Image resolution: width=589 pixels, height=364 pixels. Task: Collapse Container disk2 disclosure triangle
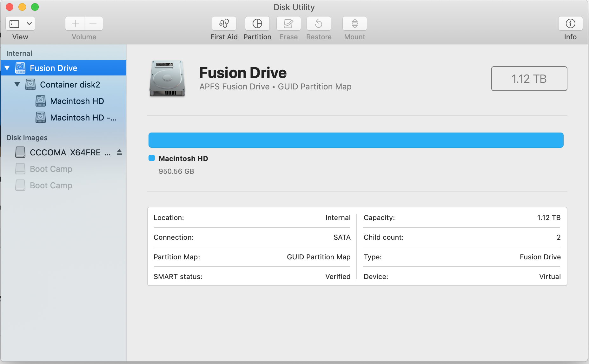17,84
